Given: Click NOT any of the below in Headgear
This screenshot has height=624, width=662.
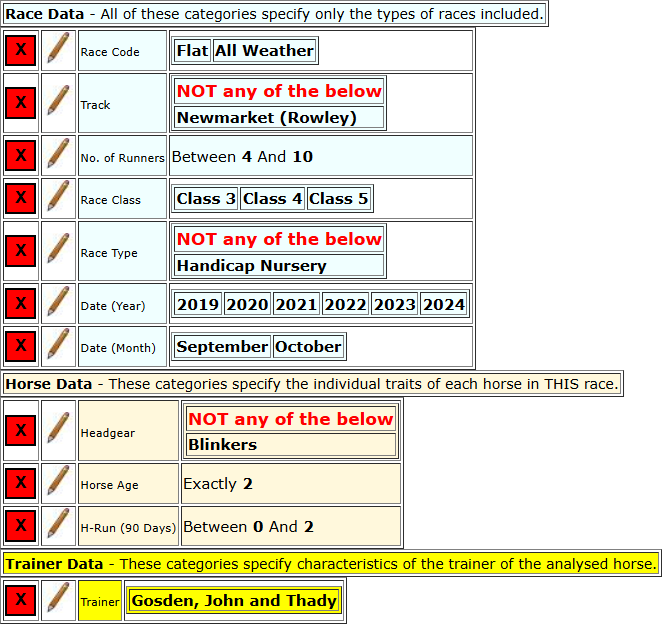Looking at the screenshot, I should coord(290,419).
